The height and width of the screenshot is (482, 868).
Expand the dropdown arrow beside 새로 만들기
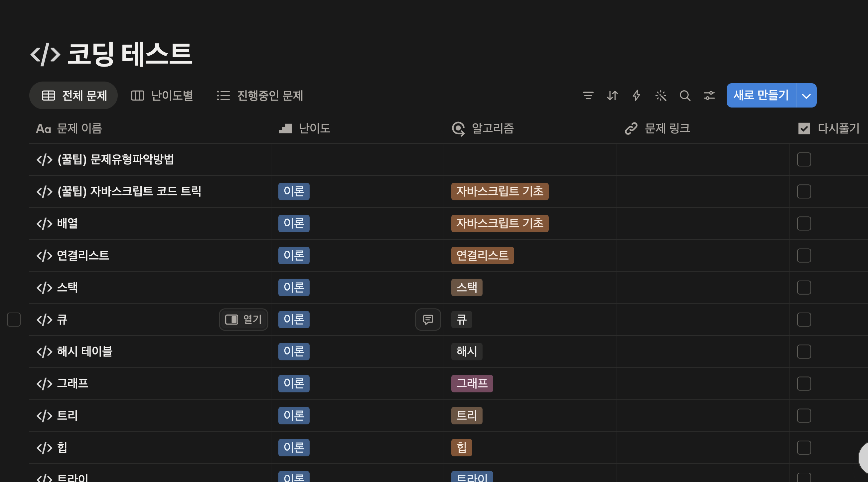pos(806,96)
